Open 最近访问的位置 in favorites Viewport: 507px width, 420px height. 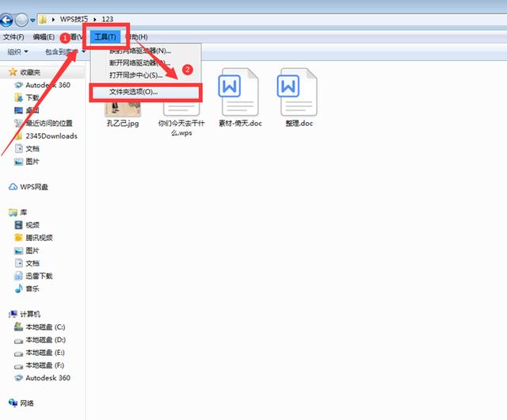click(49, 124)
